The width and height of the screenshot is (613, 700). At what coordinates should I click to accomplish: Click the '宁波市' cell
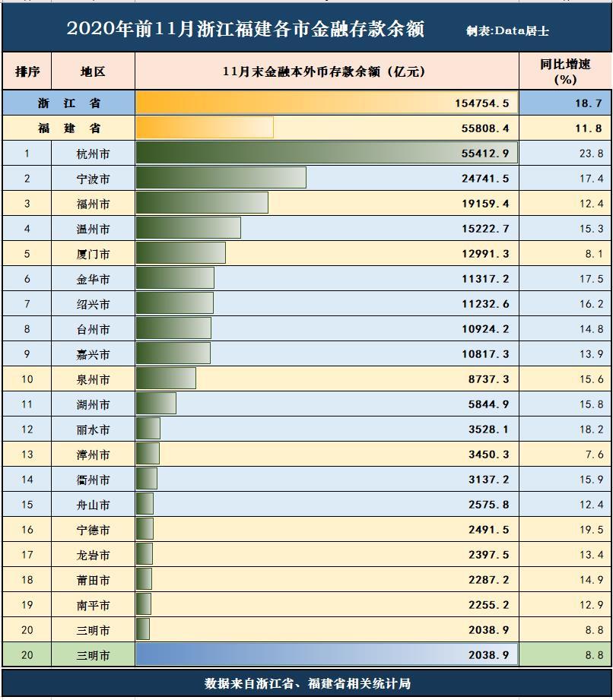(x=93, y=179)
